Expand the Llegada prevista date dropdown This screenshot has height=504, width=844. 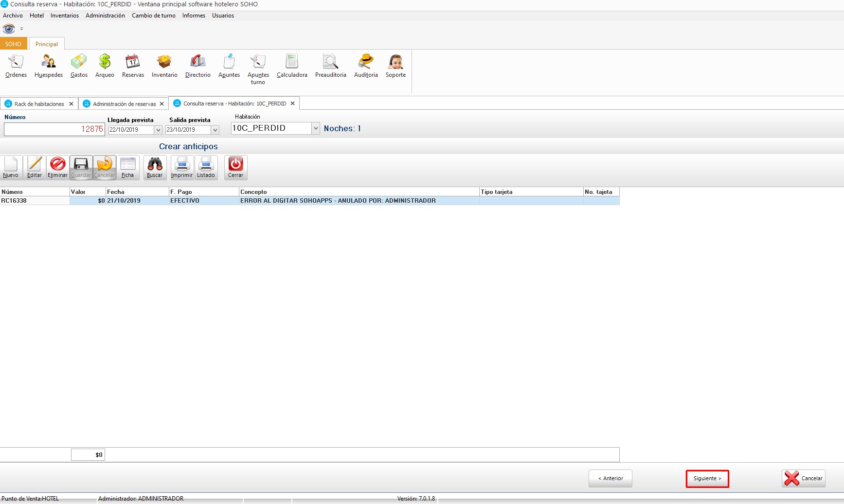tap(158, 130)
